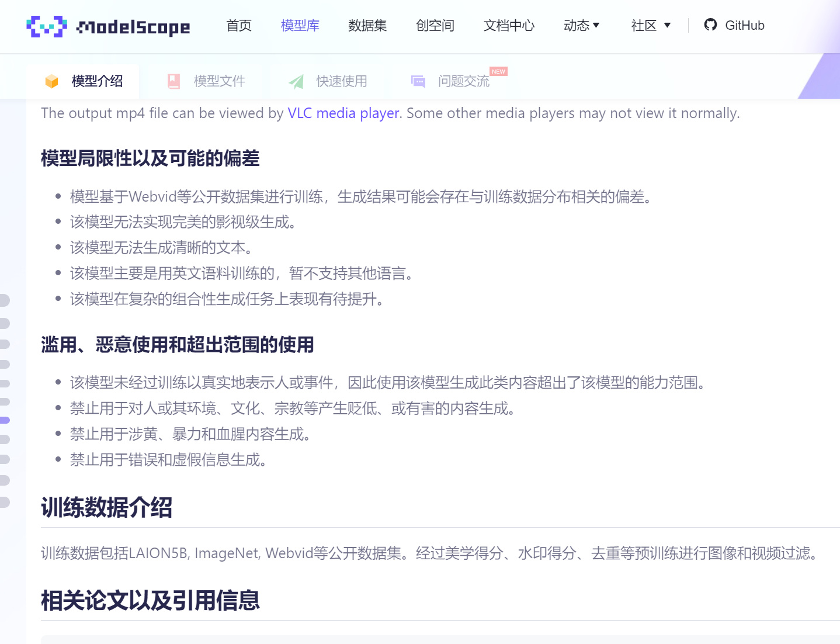Viewport: 840px width, 644px height.
Task: Open 文档中心 documentation
Action: (x=509, y=25)
